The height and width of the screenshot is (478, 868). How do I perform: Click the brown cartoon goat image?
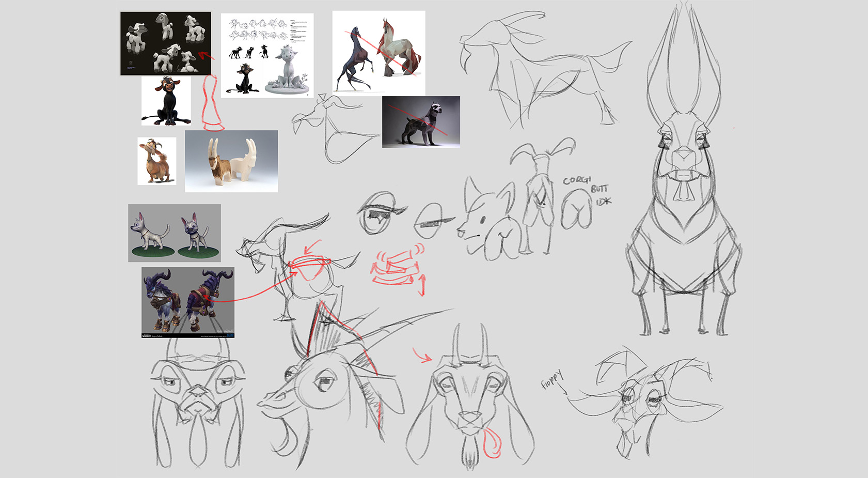(156, 161)
